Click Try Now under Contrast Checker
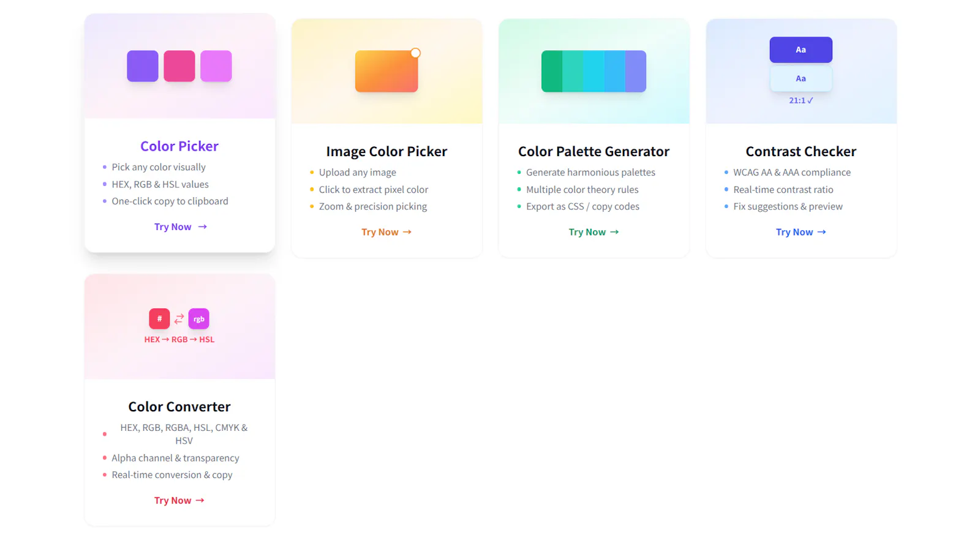This screenshot has height=541, width=980. pyautogui.click(x=801, y=232)
